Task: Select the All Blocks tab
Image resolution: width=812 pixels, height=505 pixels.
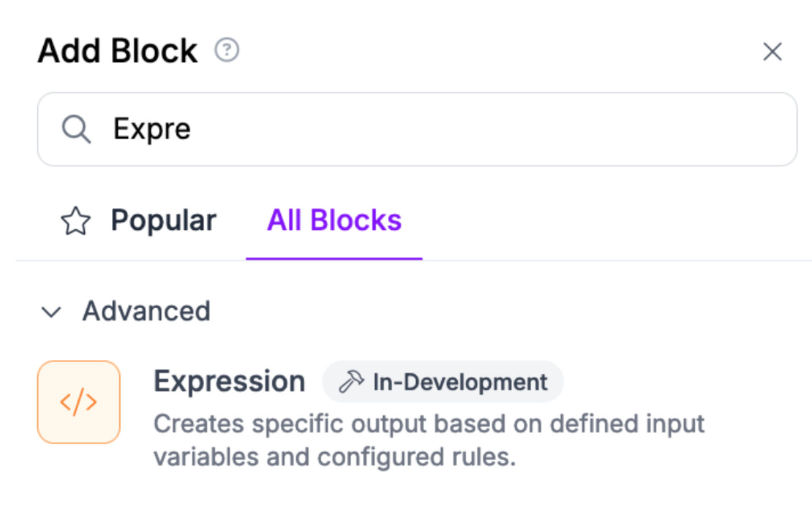Action: pos(334,221)
